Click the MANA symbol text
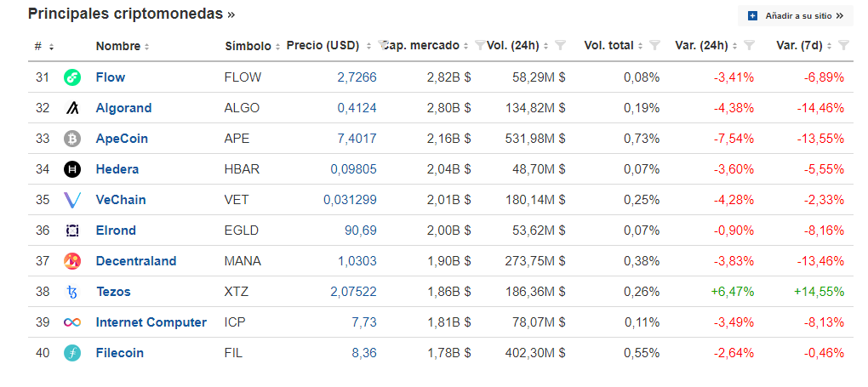868x387 pixels. pos(243,261)
